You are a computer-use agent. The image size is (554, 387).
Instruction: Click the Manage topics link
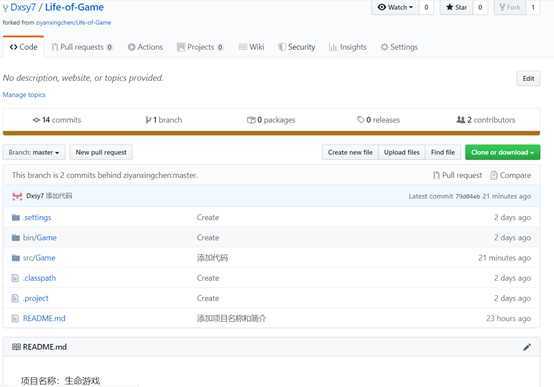coord(24,95)
